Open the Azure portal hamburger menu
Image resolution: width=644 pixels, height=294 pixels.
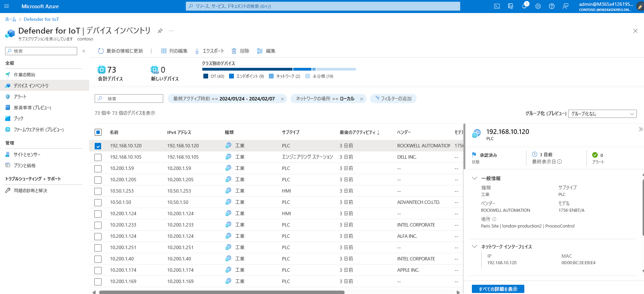click(7, 6)
